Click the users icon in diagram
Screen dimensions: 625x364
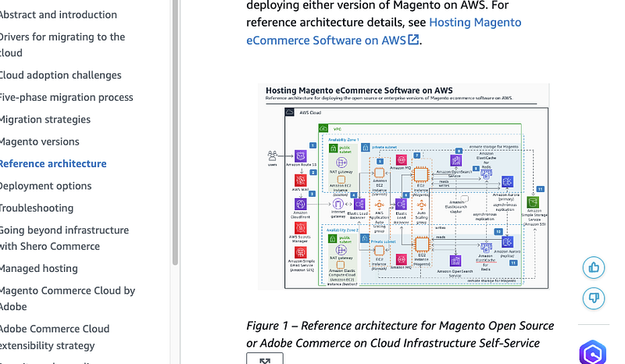click(272, 155)
